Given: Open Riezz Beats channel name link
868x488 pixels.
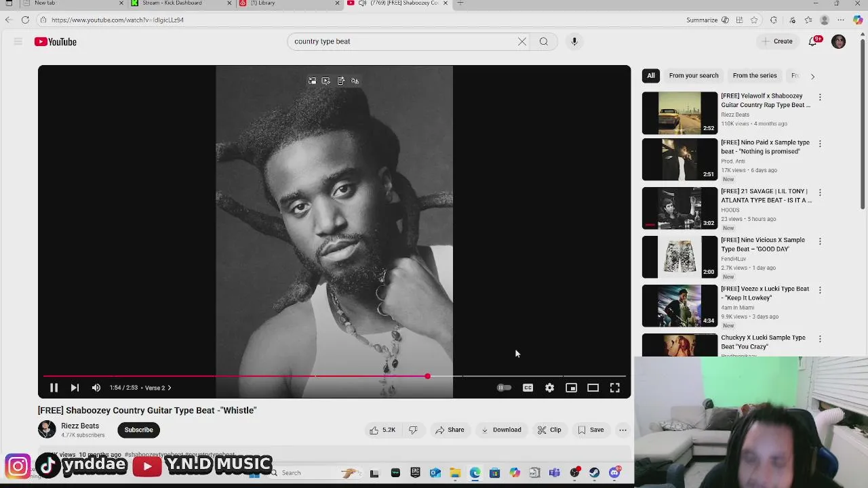Looking at the screenshot, I should pos(80,426).
